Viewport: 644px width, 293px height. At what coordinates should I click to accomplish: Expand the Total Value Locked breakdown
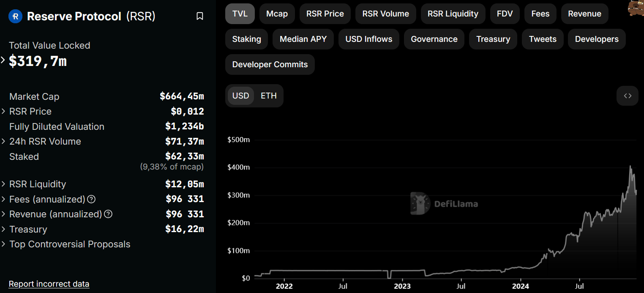3,60
